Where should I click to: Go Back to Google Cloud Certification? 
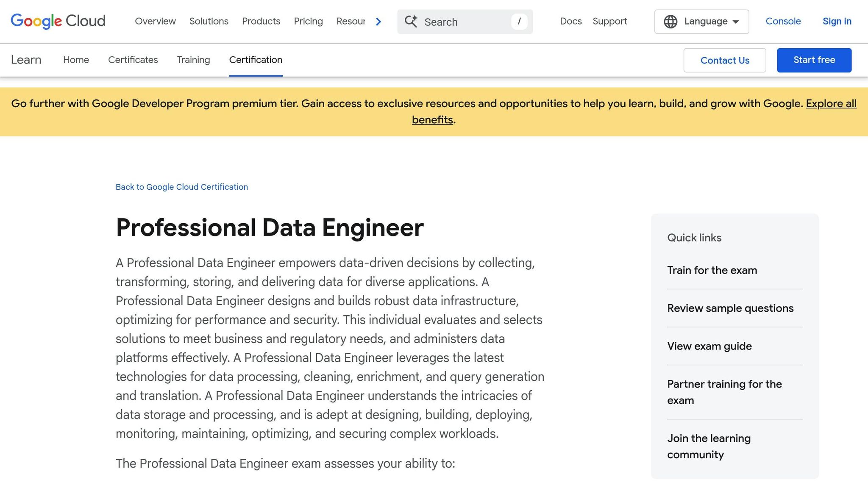click(x=181, y=187)
